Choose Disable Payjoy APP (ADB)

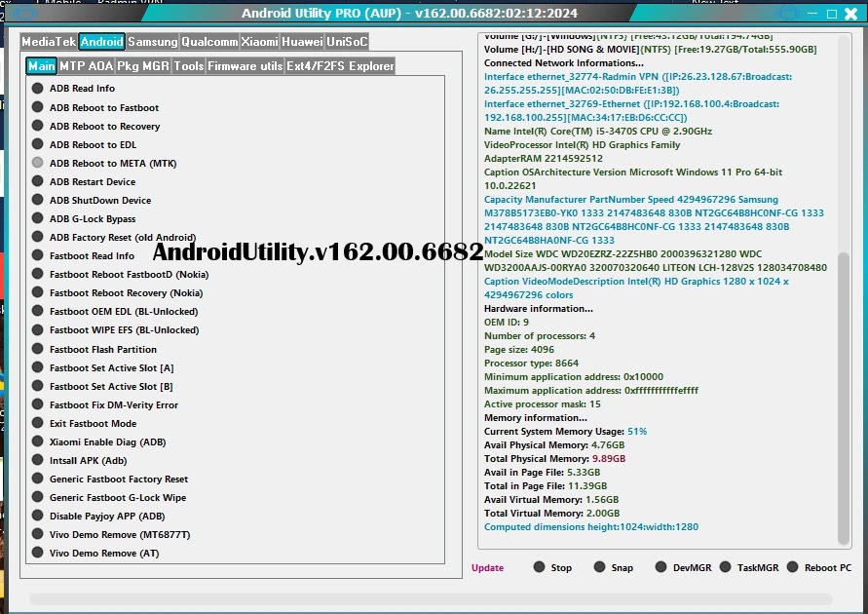click(98, 516)
